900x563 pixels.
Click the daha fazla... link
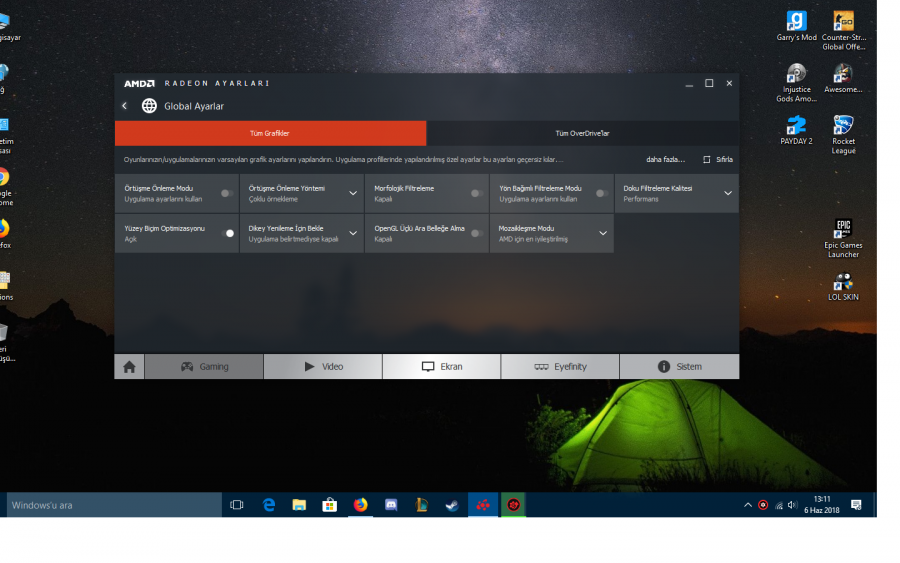(x=665, y=160)
